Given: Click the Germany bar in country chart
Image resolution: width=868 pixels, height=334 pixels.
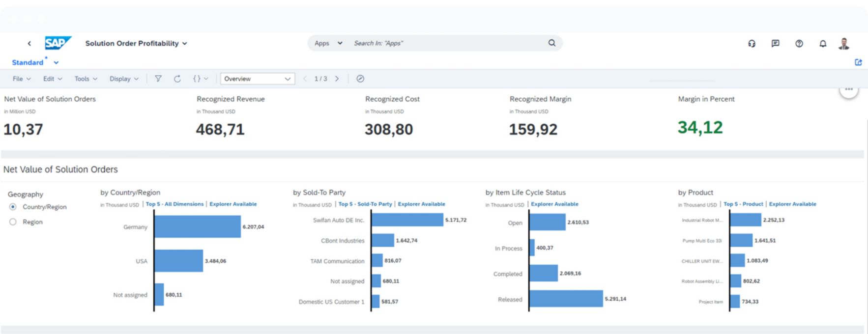Looking at the screenshot, I should tap(197, 226).
